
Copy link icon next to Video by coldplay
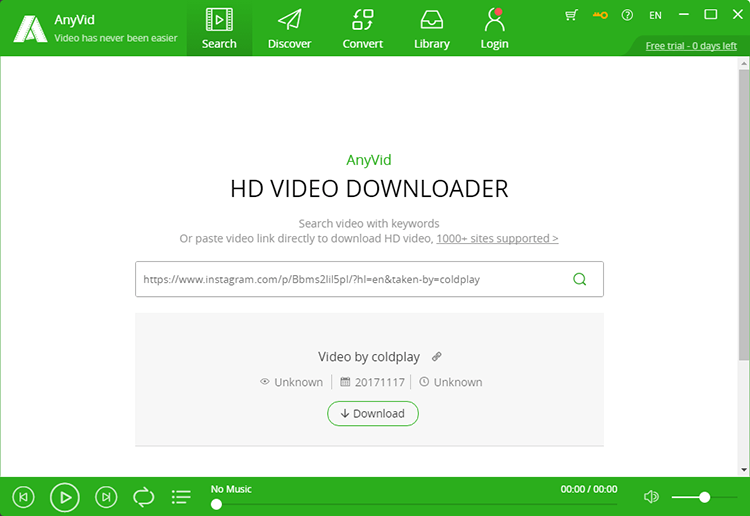pyautogui.click(x=436, y=356)
